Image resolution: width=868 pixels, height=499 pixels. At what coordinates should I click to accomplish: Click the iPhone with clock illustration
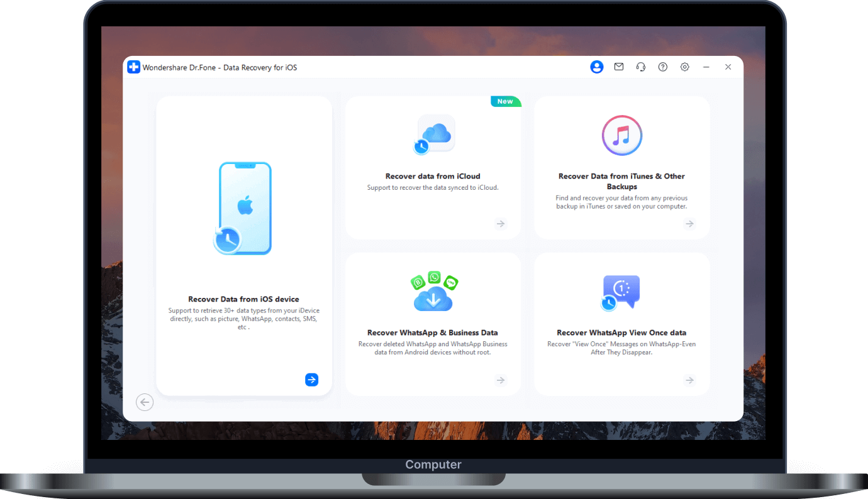tap(243, 208)
